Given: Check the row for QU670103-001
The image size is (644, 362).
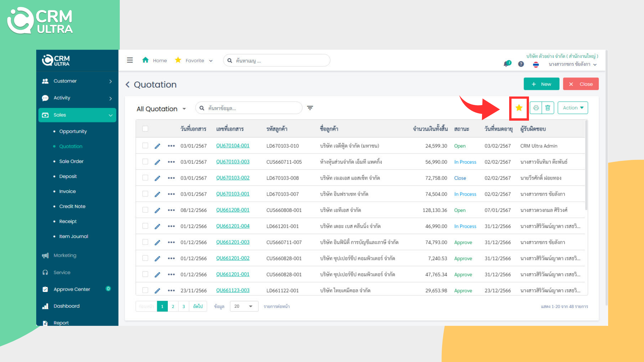Looking at the screenshot, I should (x=145, y=194).
